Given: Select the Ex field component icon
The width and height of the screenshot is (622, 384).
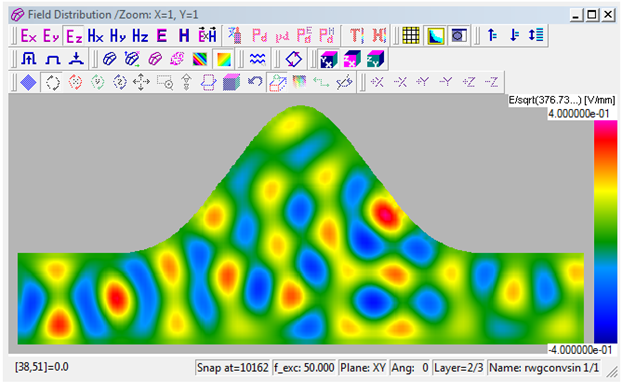Looking at the screenshot, I should click(x=29, y=36).
